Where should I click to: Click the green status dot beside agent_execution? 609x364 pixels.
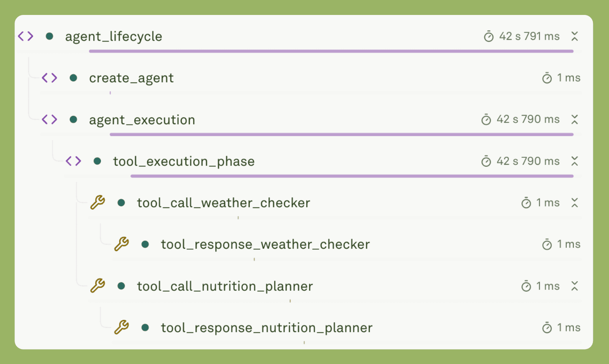(73, 120)
